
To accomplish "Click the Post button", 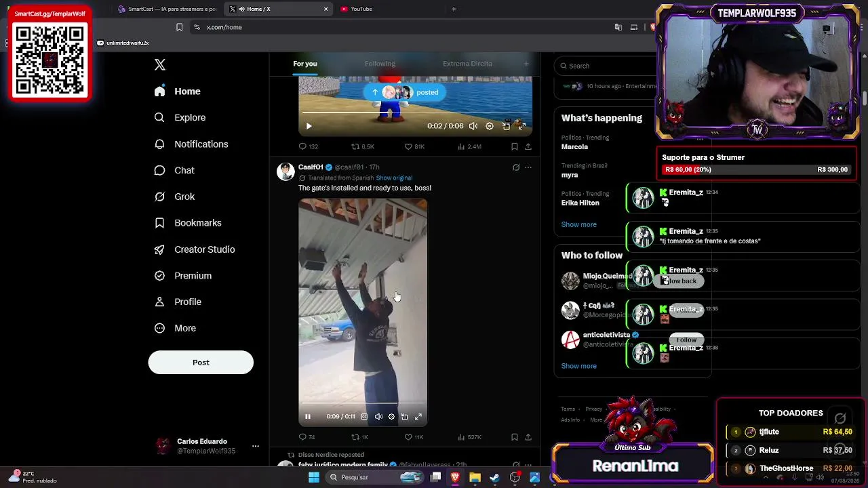I will (201, 363).
